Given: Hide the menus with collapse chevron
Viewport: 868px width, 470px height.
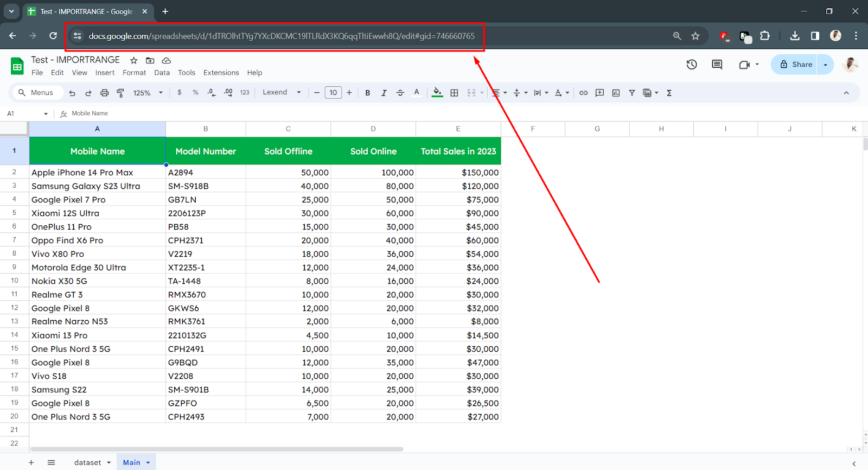Looking at the screenshot, I should 846,93.
